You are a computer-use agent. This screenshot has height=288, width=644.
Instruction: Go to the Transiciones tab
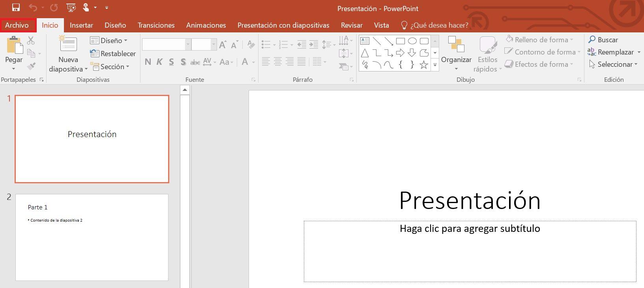[156, 25]
